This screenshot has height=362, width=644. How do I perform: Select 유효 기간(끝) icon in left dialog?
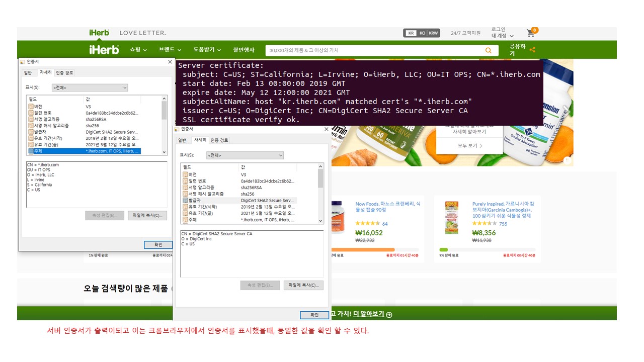pyautogui.click(x=31, y=145)
